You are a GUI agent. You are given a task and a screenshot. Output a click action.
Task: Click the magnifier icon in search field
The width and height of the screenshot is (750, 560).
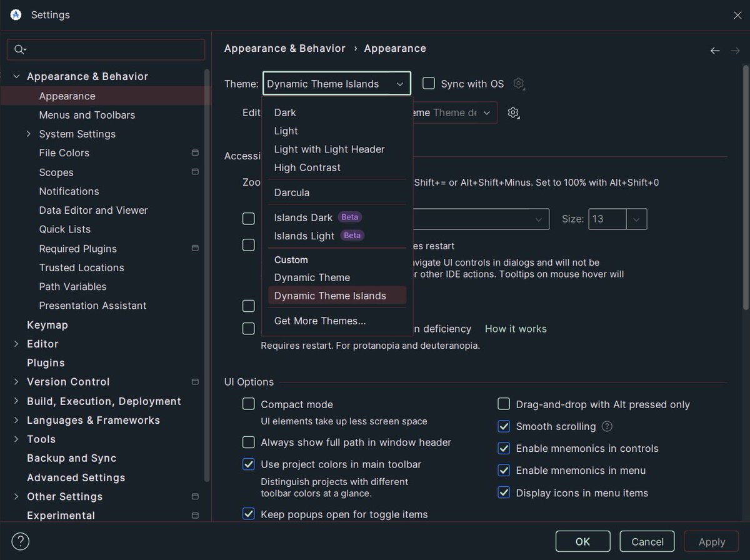point(17,49)
